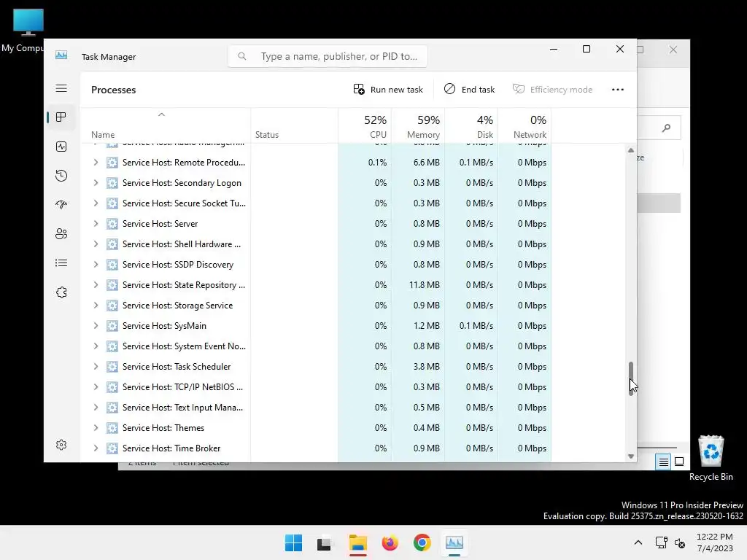The width and height of the screenshot is (747, 560).
Task: Click the Task Manager search field
Action: (x=328, y=56)
